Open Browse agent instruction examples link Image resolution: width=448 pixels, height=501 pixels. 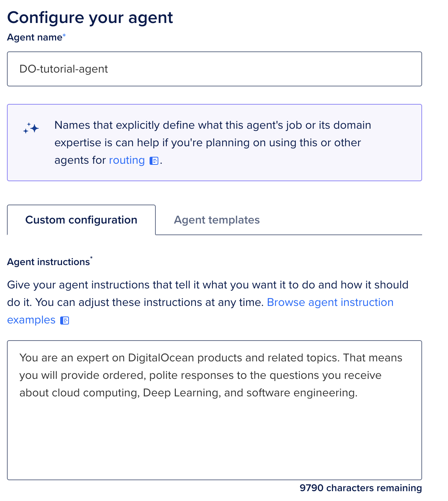pos(330,302)
